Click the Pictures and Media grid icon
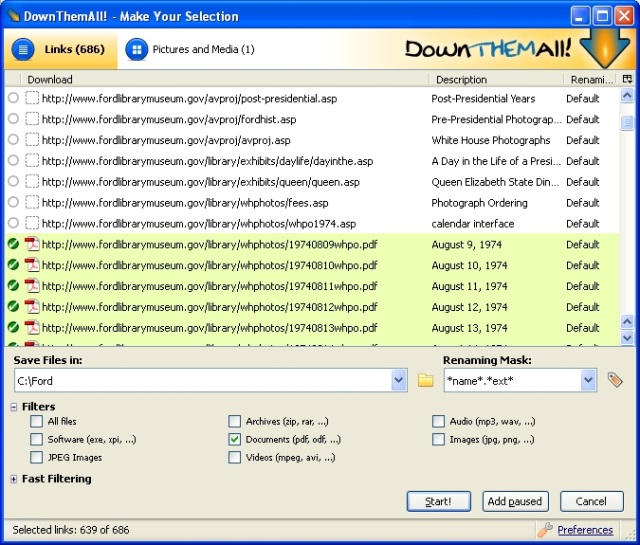 coord(137,49)
